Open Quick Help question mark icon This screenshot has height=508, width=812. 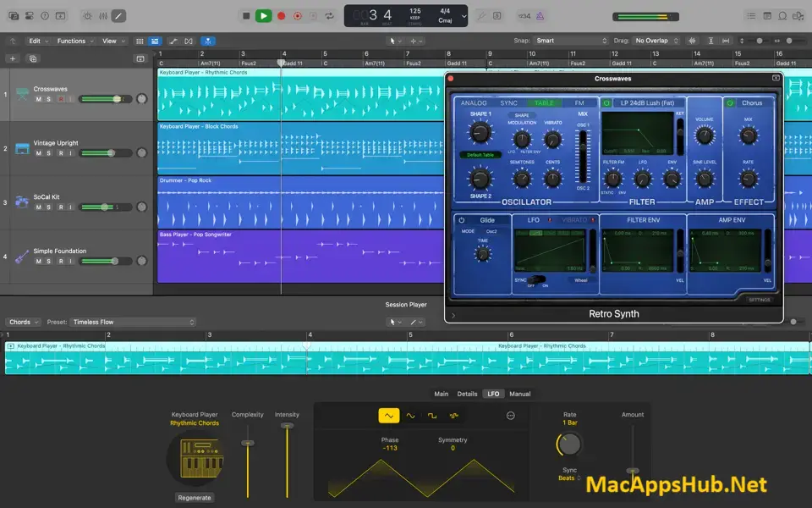click(x=45, y=16)
